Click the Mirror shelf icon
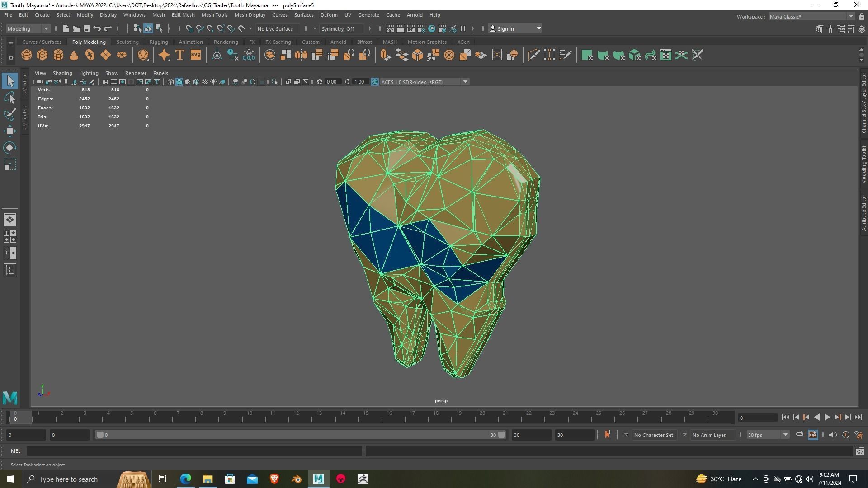This screenshot has height=488, width=868. (301, 55)
